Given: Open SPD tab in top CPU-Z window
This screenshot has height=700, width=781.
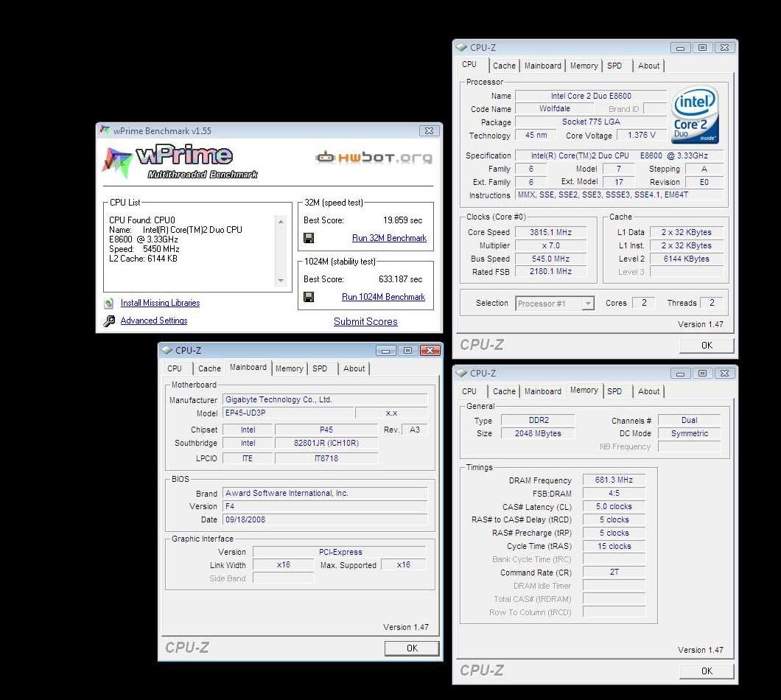Looking at the screenshot, I should pyautogui.click(x=614, y=66).
